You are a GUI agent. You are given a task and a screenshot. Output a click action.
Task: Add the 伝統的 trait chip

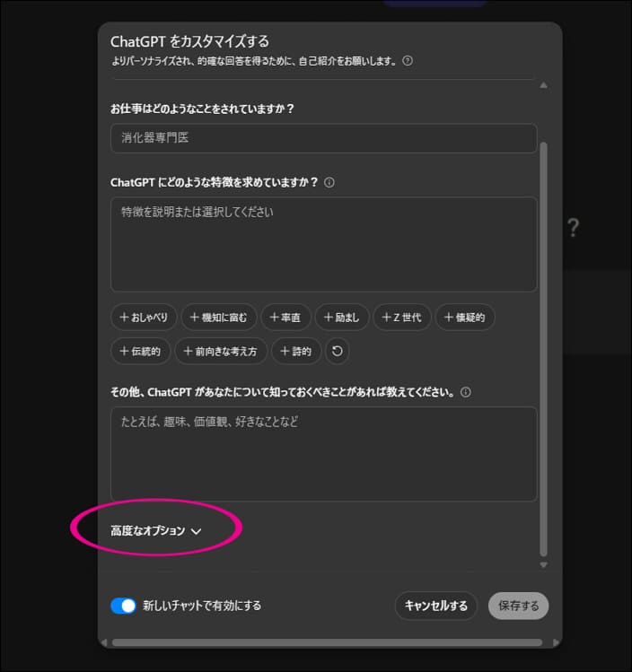coord(141,352)
